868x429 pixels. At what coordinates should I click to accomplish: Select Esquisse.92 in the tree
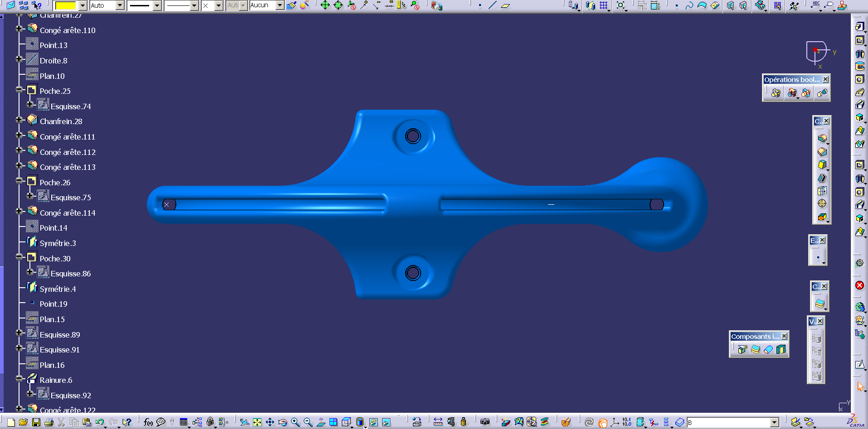click(x=71, y=395)
